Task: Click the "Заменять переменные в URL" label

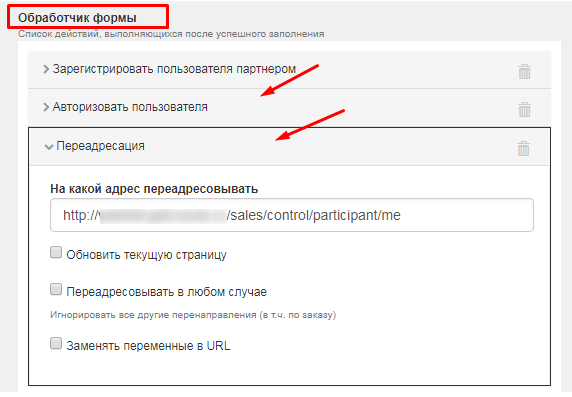Action: tap(148, 346)
